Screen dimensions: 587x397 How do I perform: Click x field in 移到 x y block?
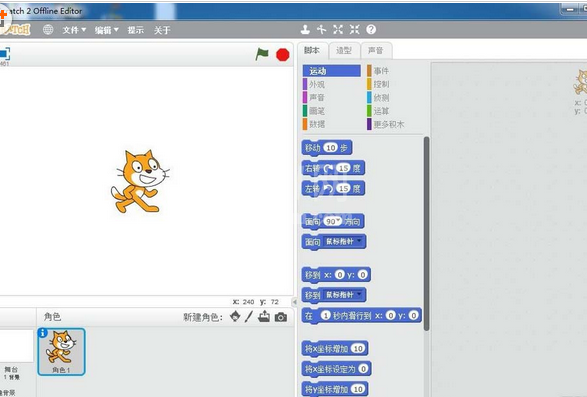point(340,275)
